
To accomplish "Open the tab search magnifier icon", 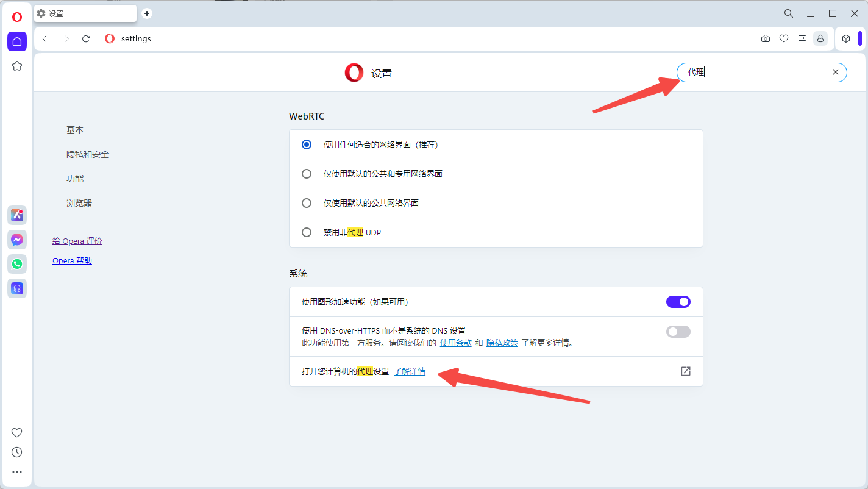I will 789,13.
